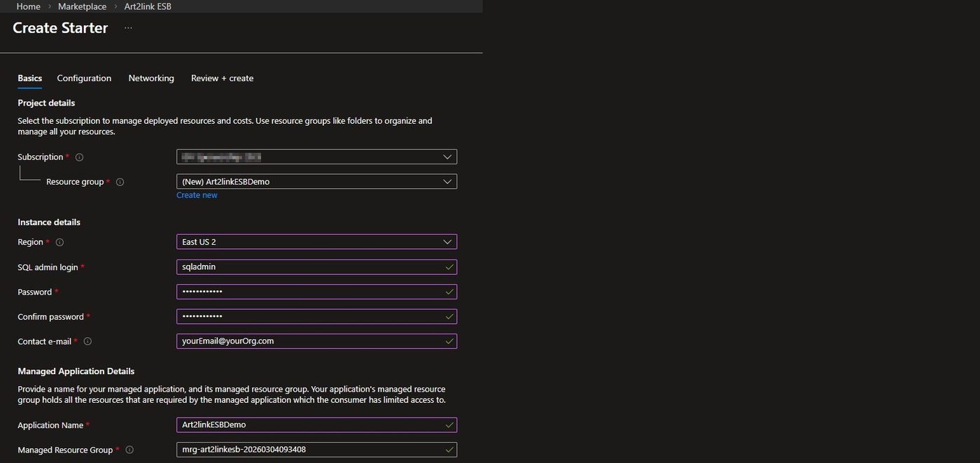Image resolution: width=980 pixels, height=463 pixels.
Task: Open the ellipsis menu beside Create Starter
Action: (x=127, y=27)
